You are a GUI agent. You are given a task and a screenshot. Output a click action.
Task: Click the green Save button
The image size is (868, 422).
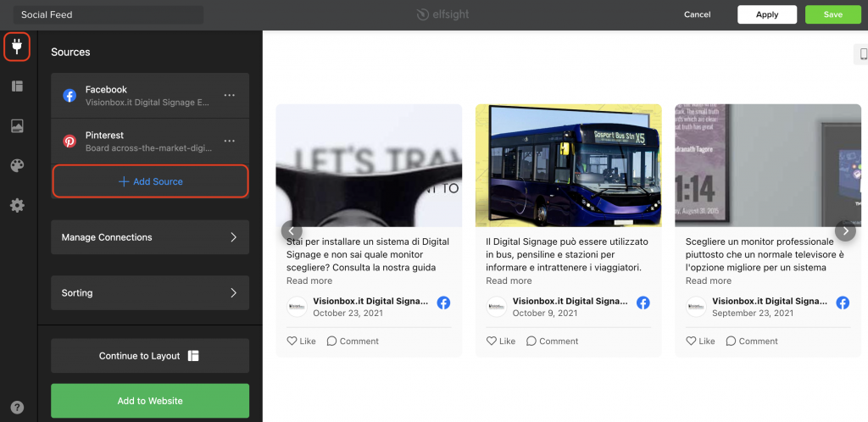(x=832, y=14)
